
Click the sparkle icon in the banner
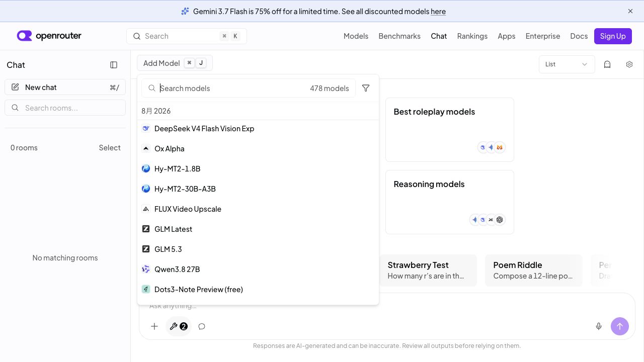[185, 11]
